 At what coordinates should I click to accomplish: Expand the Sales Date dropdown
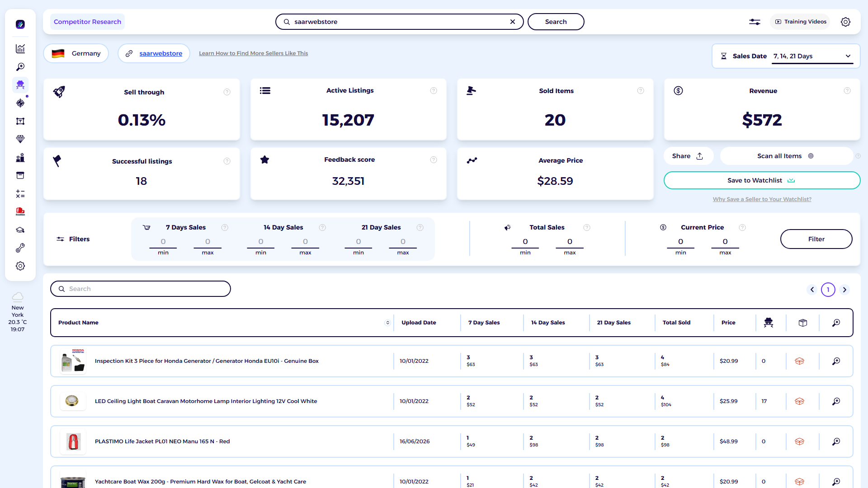pyautogui.click(x=812, y=56)
